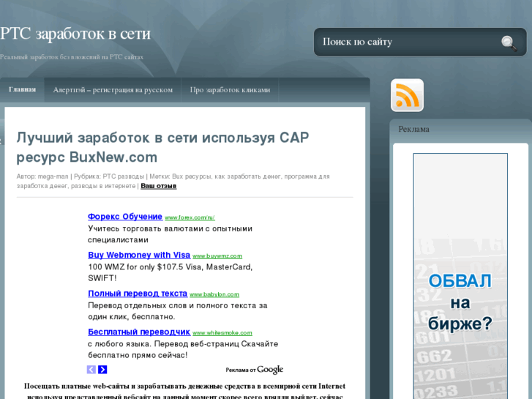Click tagline 'Реальный заработок без вложений на PTC сайтах'
532x399 pixels.
(x=72, y=57)
